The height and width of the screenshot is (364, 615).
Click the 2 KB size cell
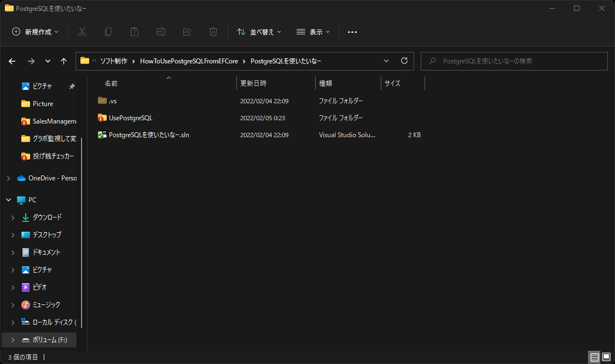414,135
